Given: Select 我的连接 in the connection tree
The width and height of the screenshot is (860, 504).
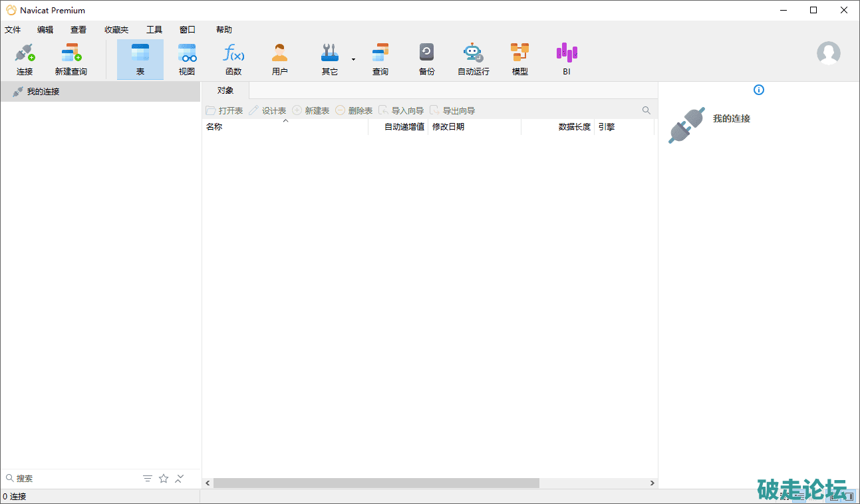Looking at the screenshot, I should coord(43,92).
